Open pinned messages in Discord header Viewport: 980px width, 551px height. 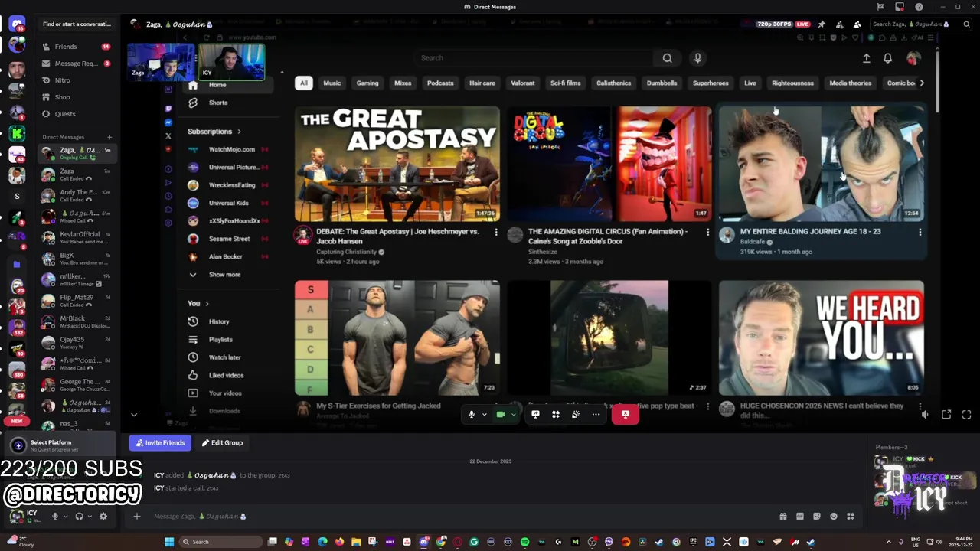tap(822, 24)
